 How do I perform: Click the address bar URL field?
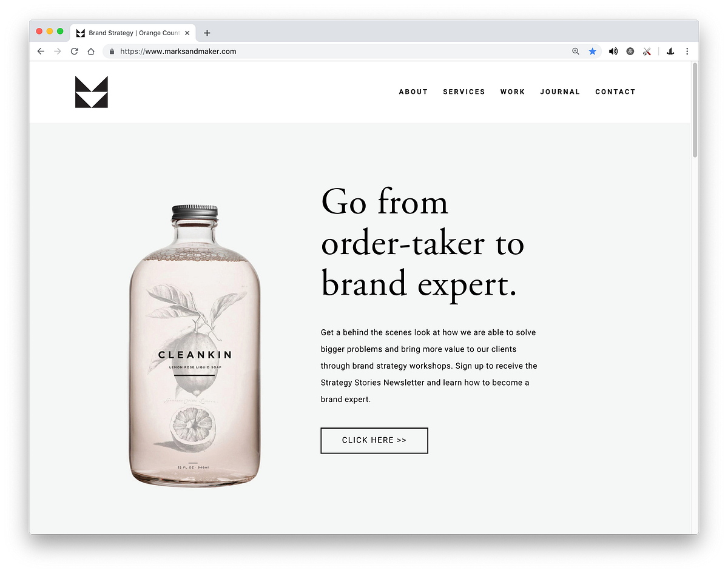(340, 52)
